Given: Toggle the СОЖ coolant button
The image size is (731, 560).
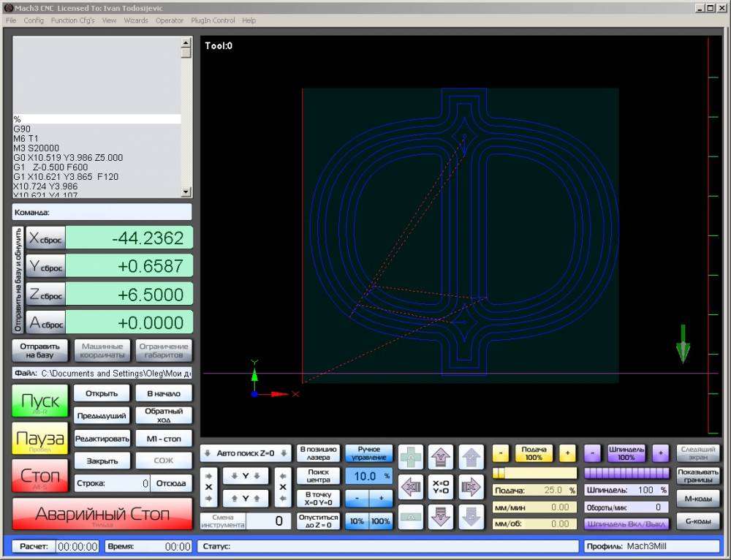Looking at the screenshot, I should (163, 461).
